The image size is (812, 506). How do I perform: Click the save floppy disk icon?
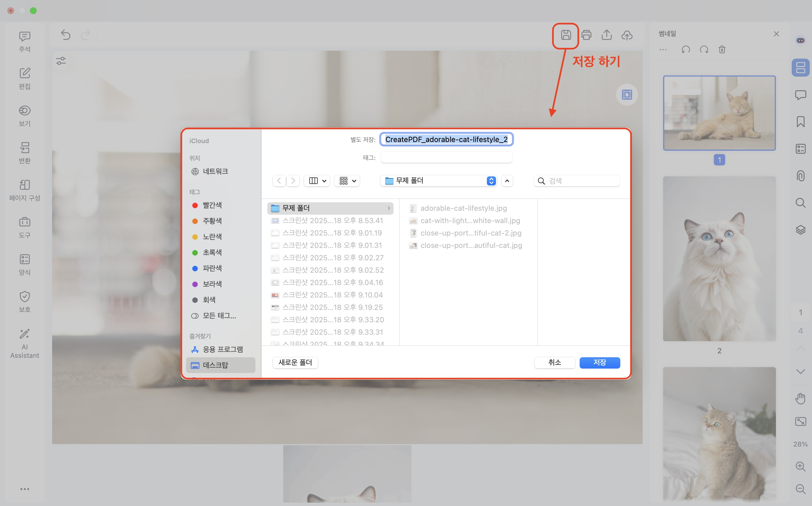click(x=566, y=35)
